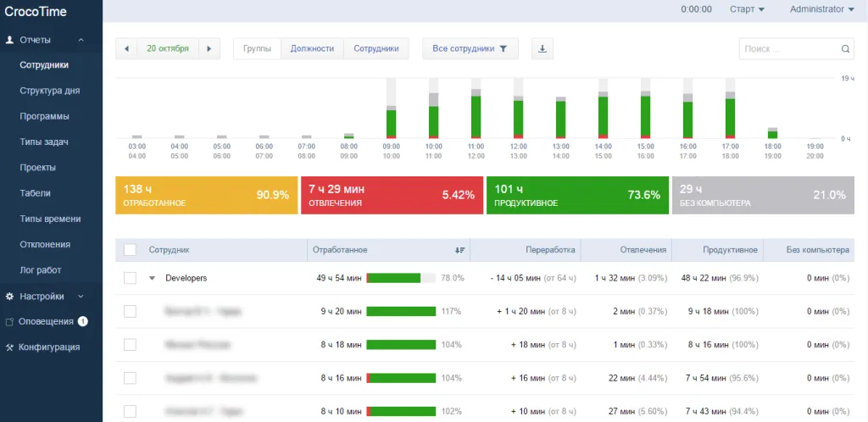Screen dimensions: 868x422
Task: Open the Все сотрудники filter dropdown
Action: click(x=470, y=48)
